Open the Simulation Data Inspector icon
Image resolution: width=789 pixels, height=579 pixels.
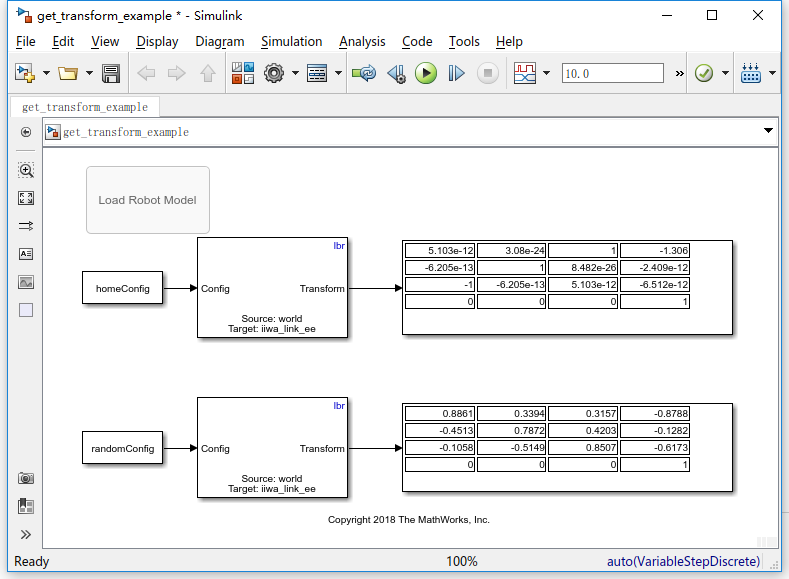click(525, 73)
